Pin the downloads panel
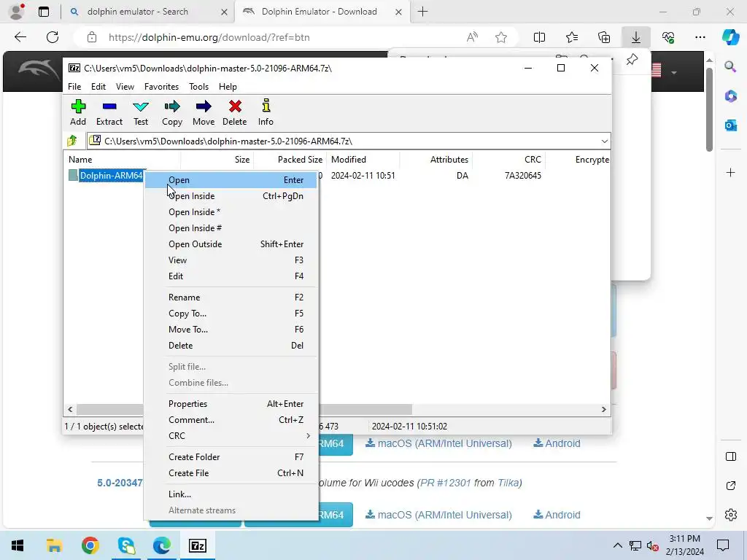The height and width of the screenshot is (560, 747). 632,60
